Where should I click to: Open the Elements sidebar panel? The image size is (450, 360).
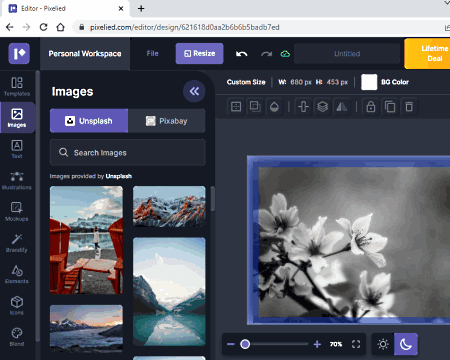pyautogui.click(x=17, y=274)
